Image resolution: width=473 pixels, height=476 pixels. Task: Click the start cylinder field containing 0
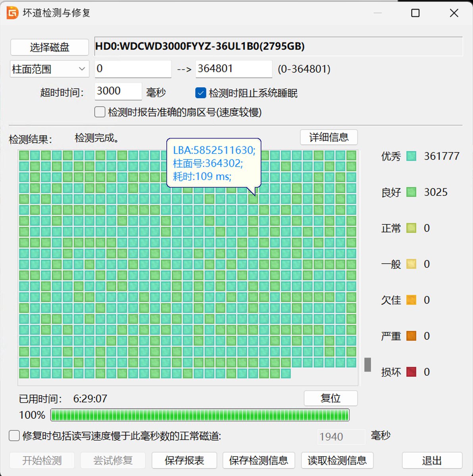133,69
